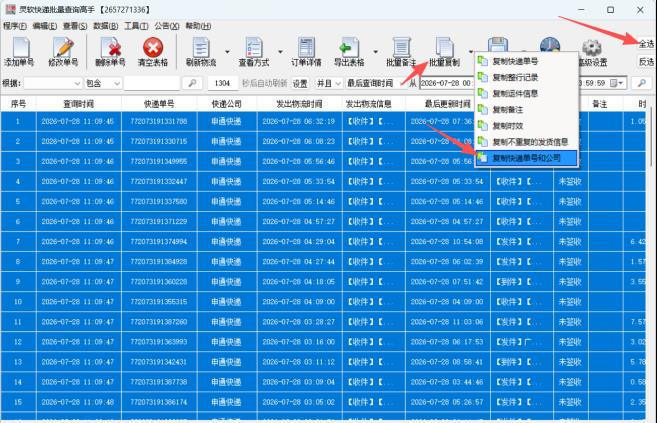This screenshot has width=657, height=423.
Task: Click the 1304 seconds refresh interval field
Action: 222,83
